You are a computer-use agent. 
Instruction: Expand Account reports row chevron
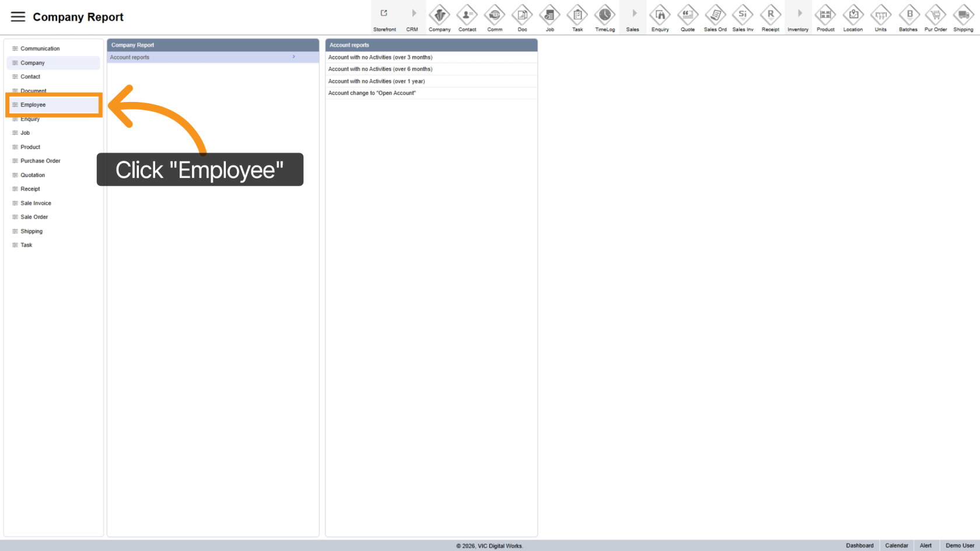[x=294, y=57]
